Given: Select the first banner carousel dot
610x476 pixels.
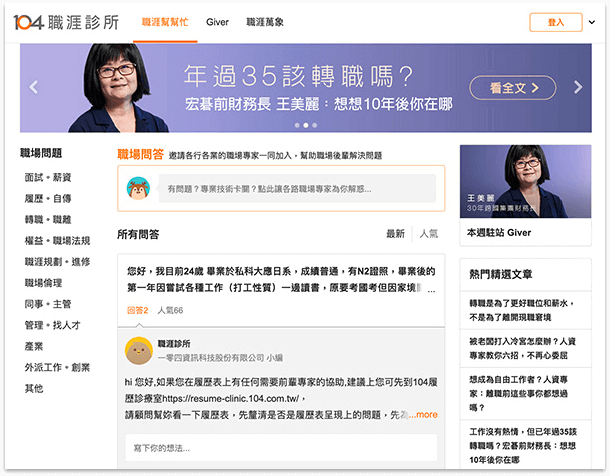Looking at the screenshot, I should coord(297,125).
